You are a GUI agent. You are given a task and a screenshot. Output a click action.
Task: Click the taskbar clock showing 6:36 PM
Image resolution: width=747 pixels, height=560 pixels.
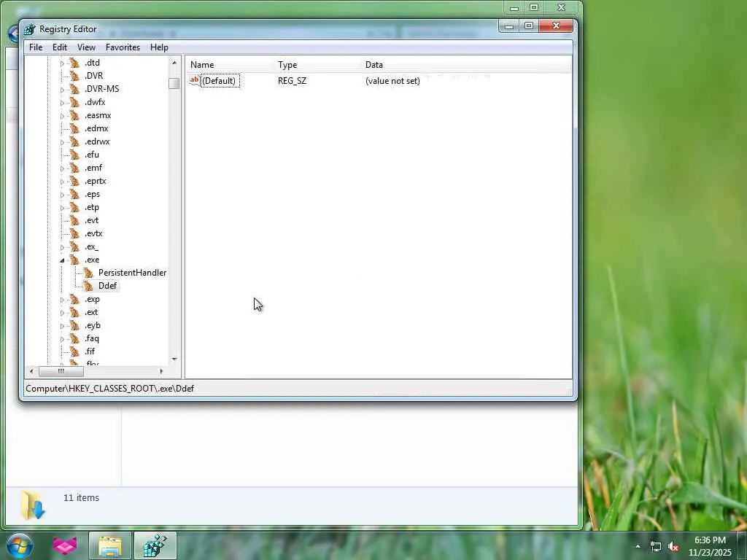710,546
